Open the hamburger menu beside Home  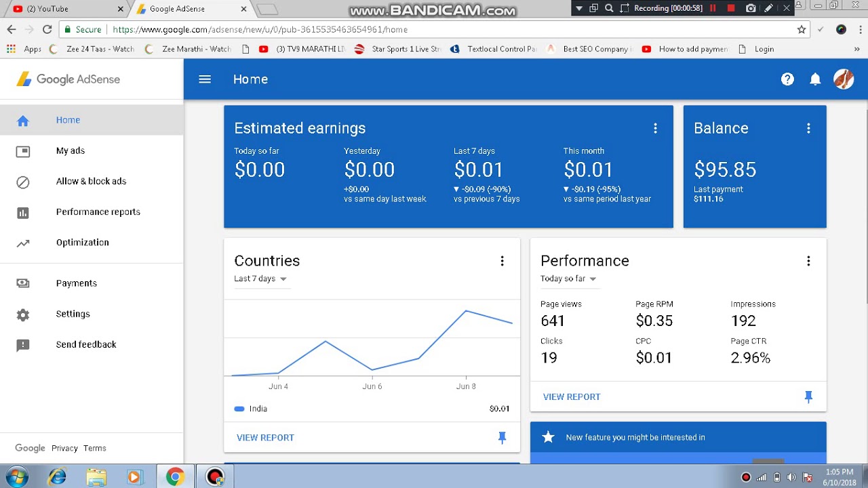click(x=205, y=79)
